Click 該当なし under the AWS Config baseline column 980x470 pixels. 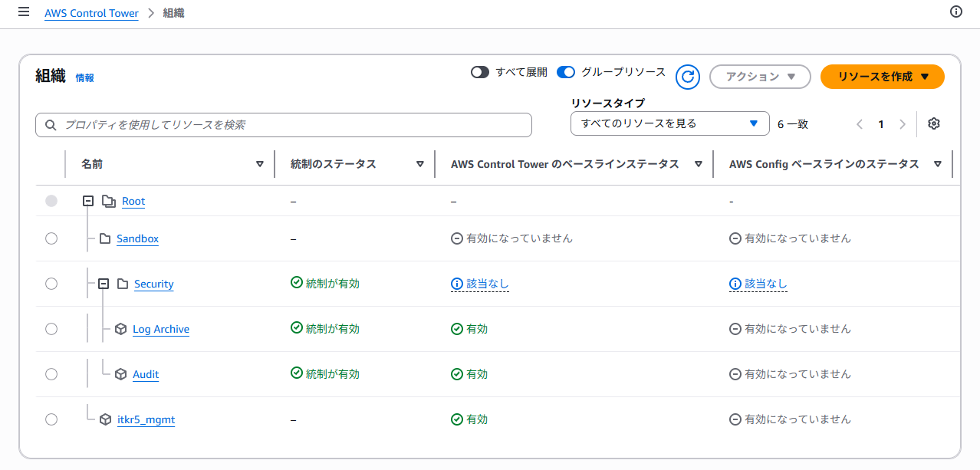[x=766, y=284]
